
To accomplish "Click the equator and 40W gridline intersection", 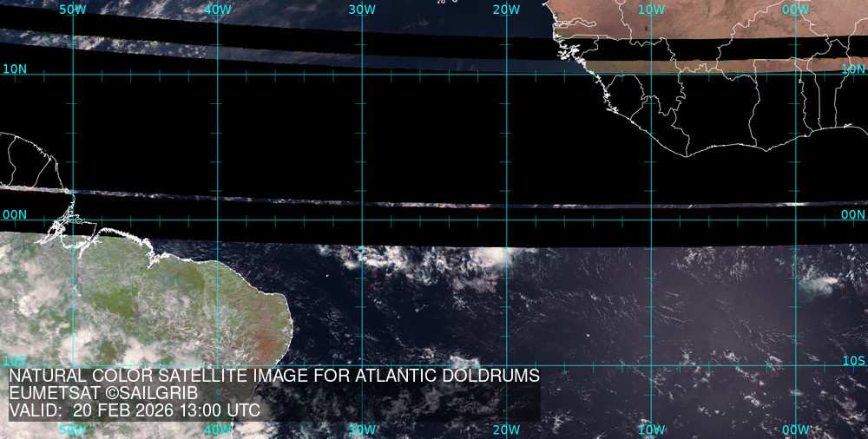I will (218, 219).
